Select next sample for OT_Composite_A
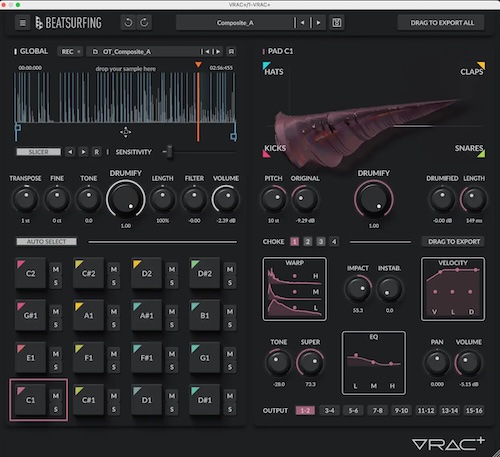 point(218,52)
